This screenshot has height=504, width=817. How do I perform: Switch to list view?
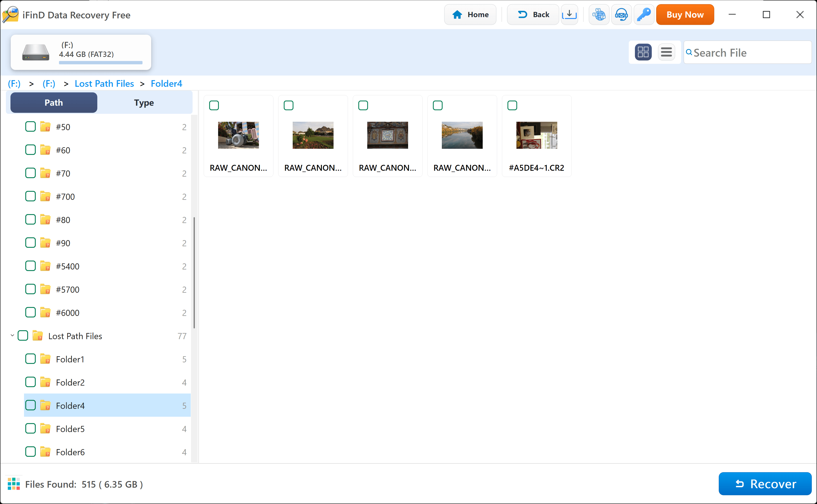[666, 52]
